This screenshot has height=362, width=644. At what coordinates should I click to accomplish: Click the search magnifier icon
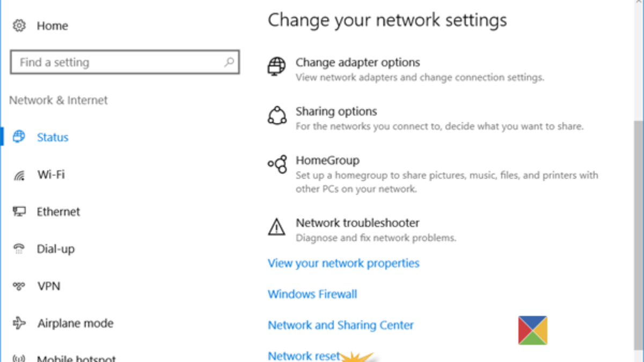coord(229,62)
